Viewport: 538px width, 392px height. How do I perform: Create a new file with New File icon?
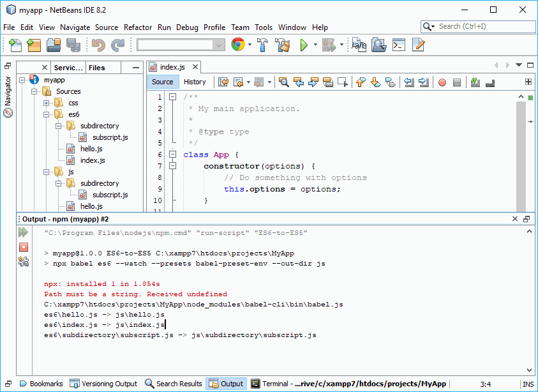click(13, 45)
